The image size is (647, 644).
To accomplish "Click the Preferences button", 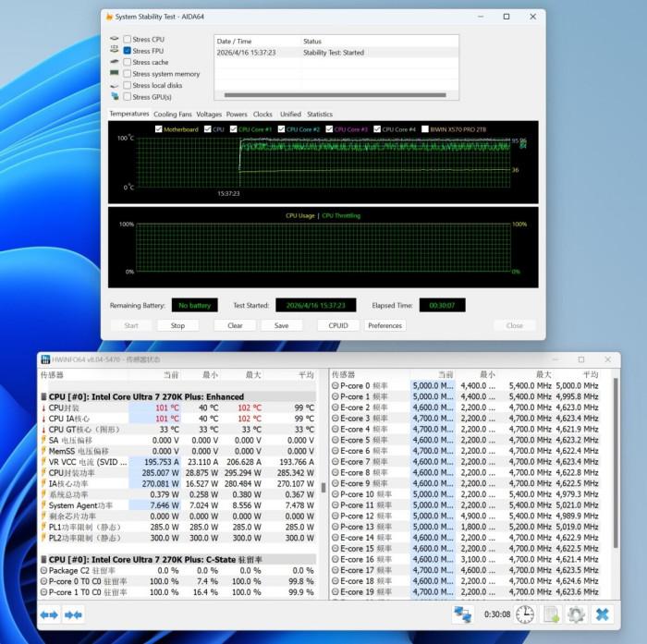I will 385,325.
